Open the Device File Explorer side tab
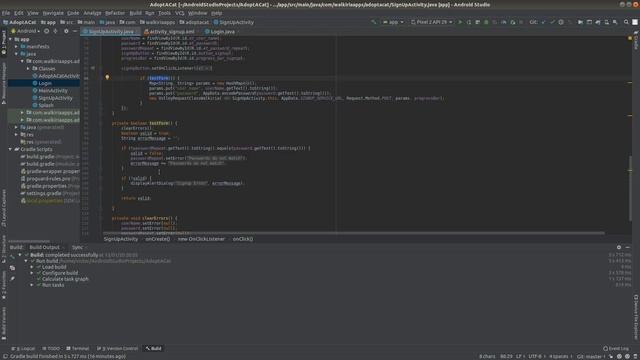This screenshot has height=360, width=640. click(x=636, y=317)
